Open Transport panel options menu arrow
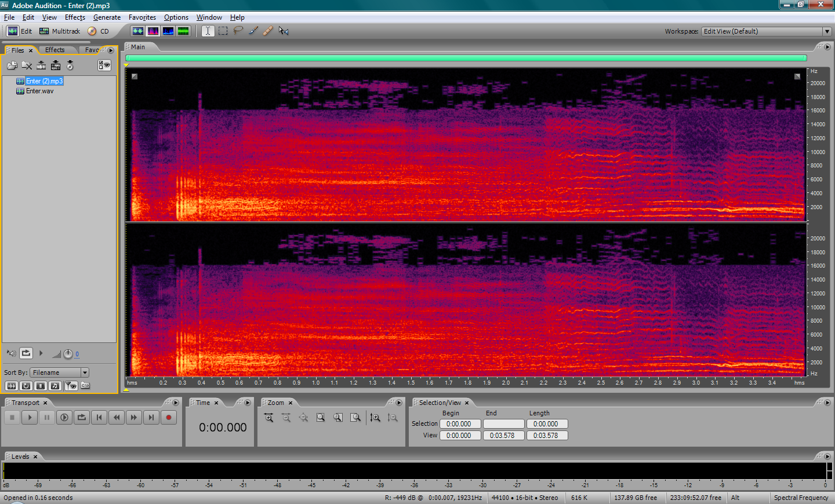Screen dimensions: 835x504 pos(176,403)
